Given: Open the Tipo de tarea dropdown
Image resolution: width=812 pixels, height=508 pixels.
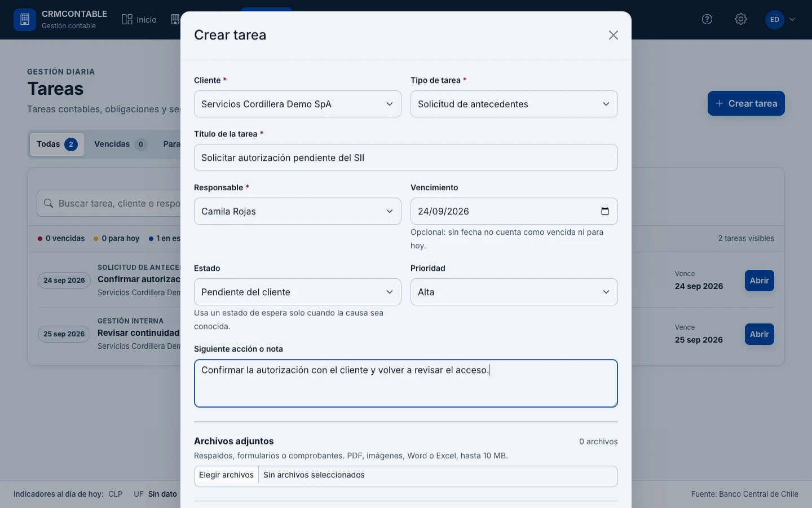Looking at the screenshot, I should (x=514, y=104).
